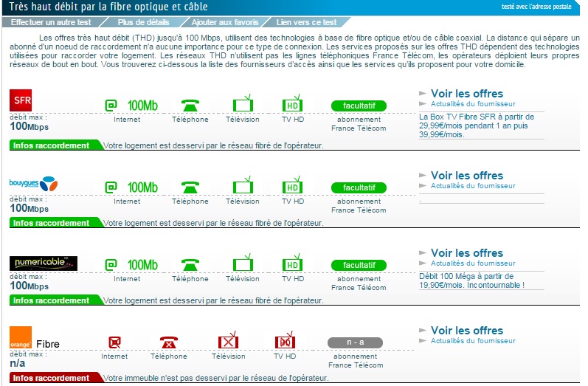Click SFR news about La Box TV Fibre
The image size is (588, 386).
(x=477, y=125)
